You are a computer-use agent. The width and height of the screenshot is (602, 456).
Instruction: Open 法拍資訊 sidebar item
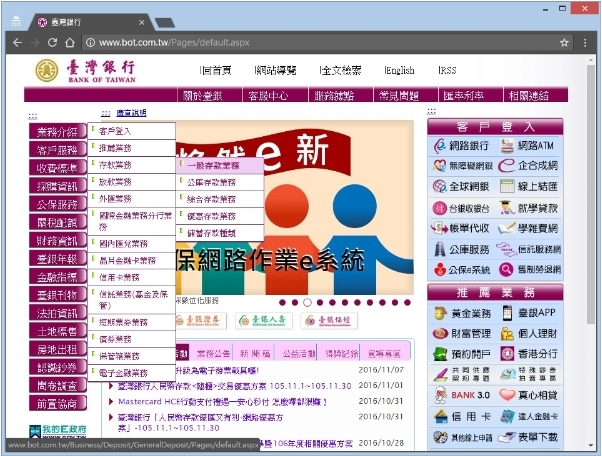tap(58, 313)
